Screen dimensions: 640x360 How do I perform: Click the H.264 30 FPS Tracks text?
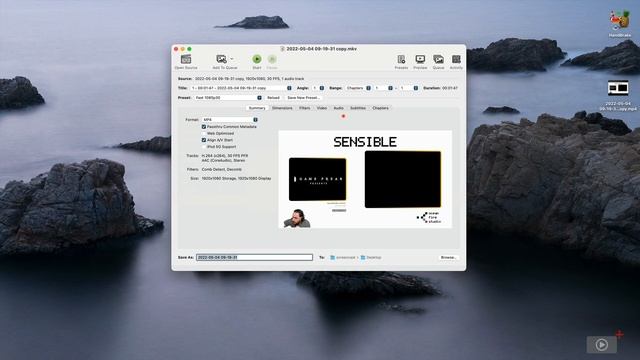click(x=225, y=156)
